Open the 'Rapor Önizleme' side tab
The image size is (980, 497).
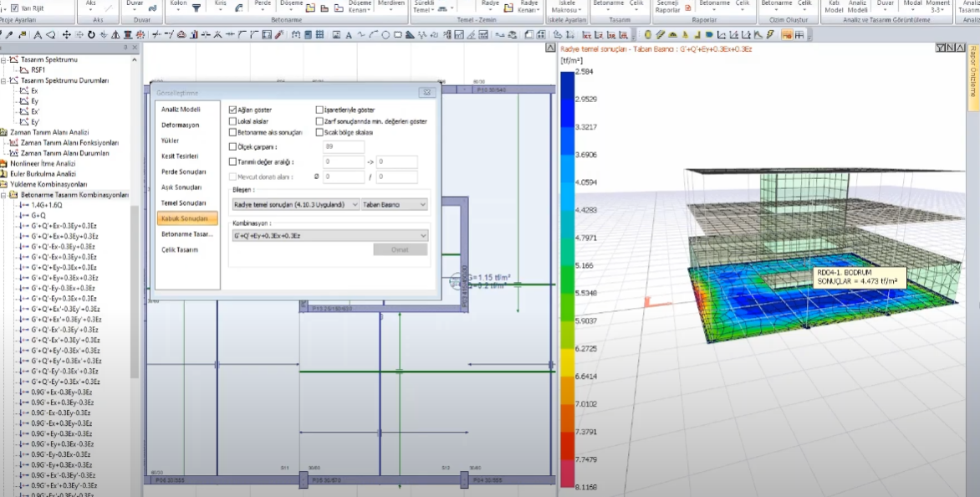973,71
